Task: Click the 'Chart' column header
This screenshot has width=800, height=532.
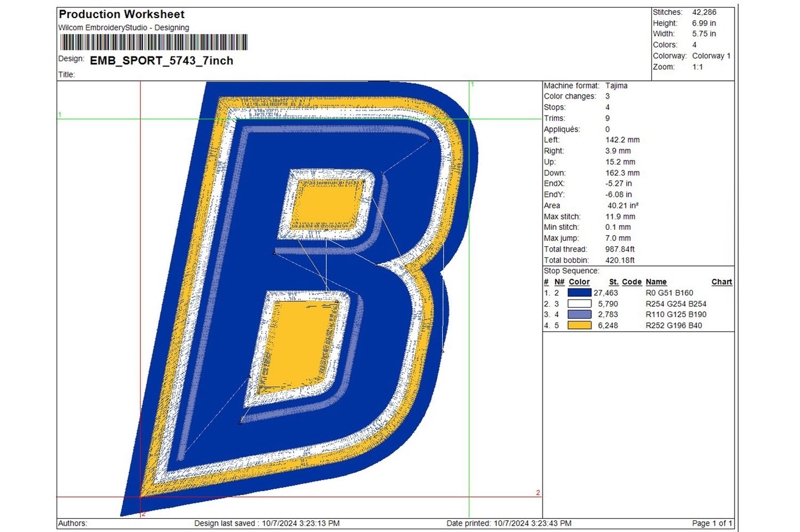Action: coord(722,282)
